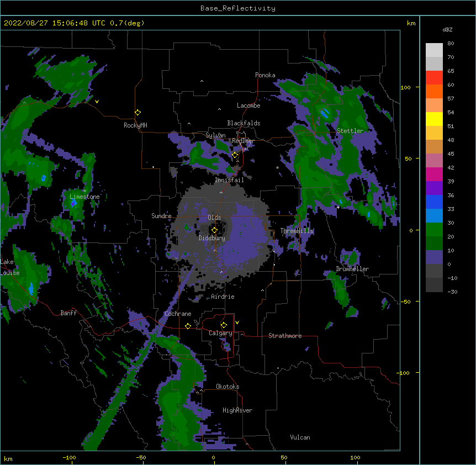Click the yellow station marker below Cochrane

[188, 326]
